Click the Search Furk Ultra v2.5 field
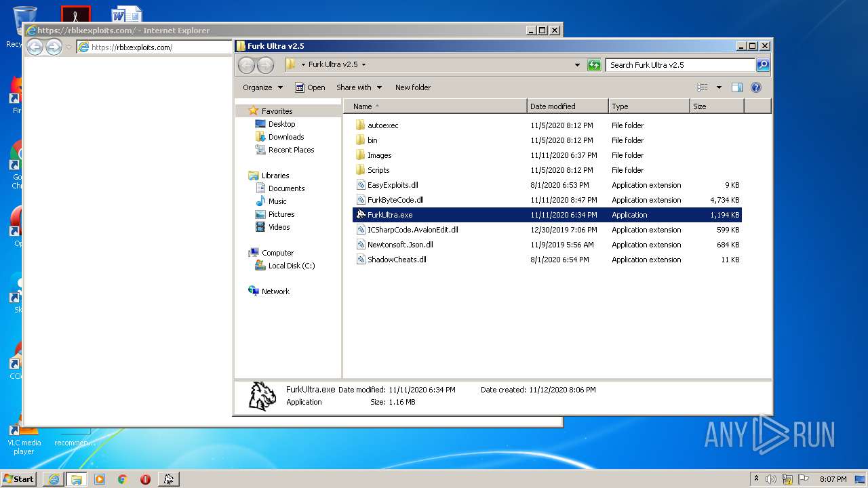Viewport: 868px width, 488px height. point(679,65)
